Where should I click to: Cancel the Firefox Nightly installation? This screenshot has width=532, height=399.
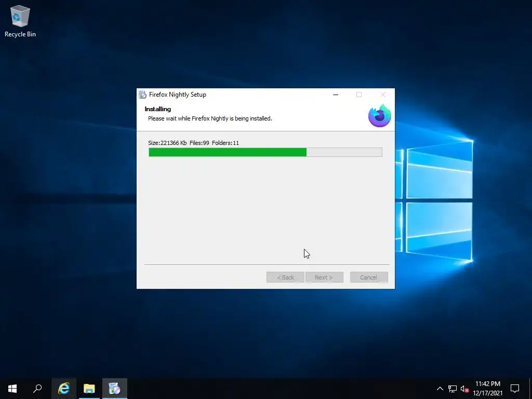point(369,277)
